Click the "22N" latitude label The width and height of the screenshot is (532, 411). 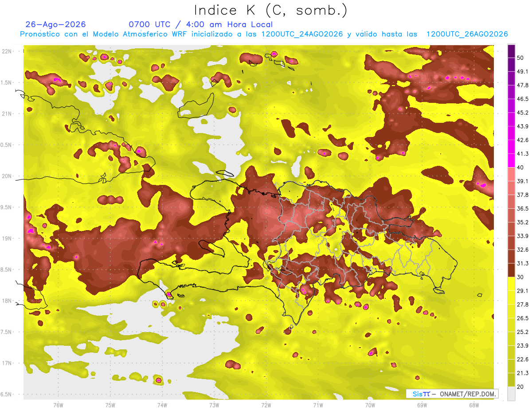click(7, 51)
